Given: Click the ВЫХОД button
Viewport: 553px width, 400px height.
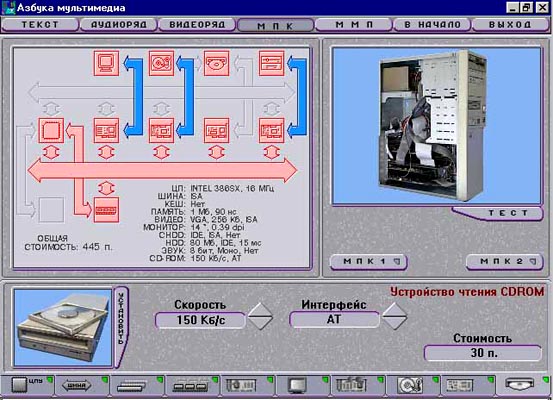Looking at the screenshot, I should click(x=510, y=25).
